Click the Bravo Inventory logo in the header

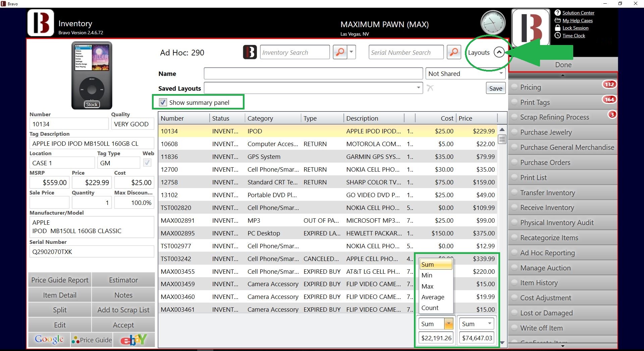pyautogui.click(x=41, y=23)
